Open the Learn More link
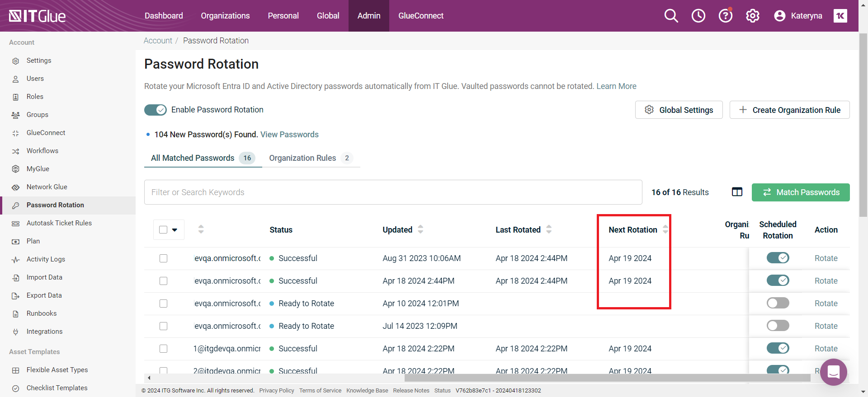 (616, 86)
